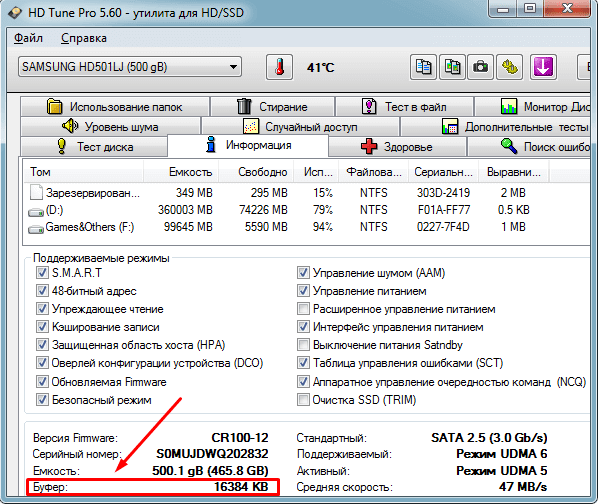Toggle the S.M.A.R.T checkbox
The image size is (599, 504).
(42, 273)
